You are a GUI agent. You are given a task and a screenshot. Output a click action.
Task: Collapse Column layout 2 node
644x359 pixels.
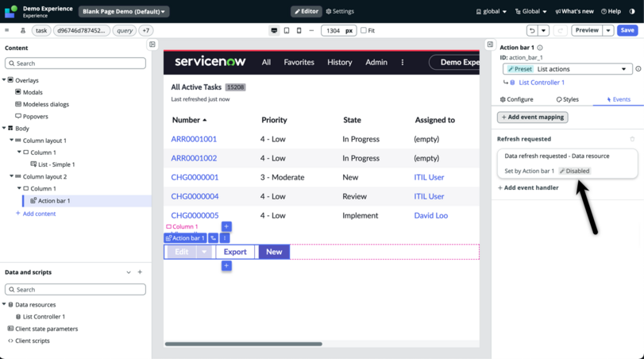click(11, 176)
